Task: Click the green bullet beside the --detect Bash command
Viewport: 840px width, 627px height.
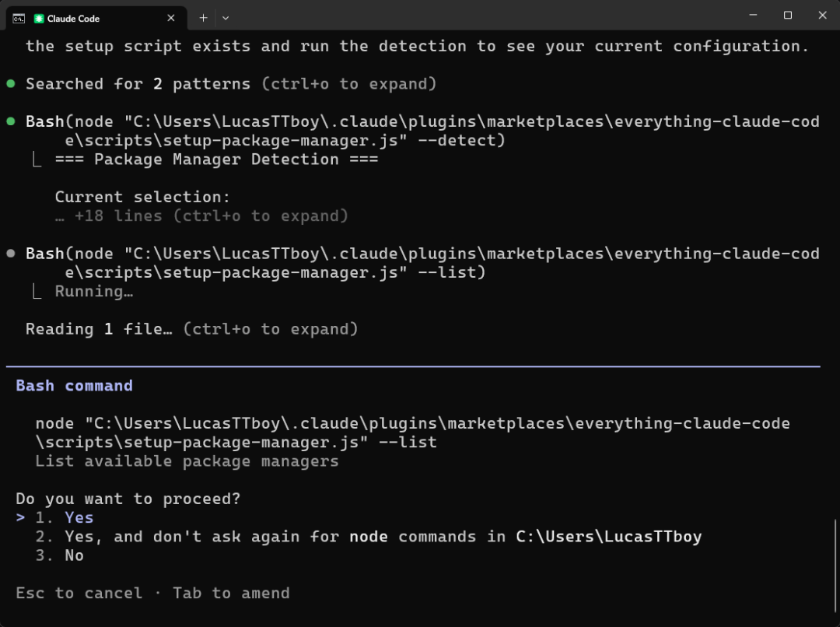Action: coord(11,121)
